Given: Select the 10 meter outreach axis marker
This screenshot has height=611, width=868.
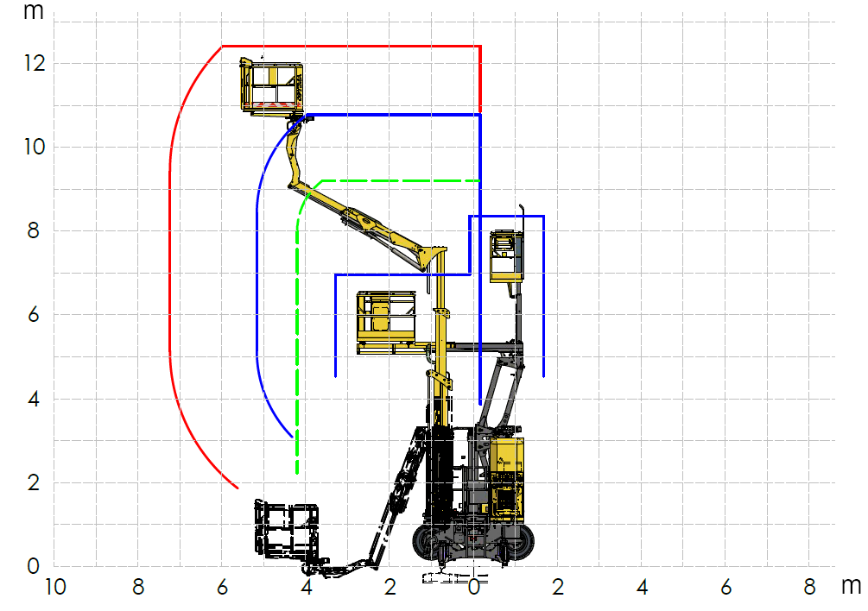Looking at the screenshot, I should 54,585.
